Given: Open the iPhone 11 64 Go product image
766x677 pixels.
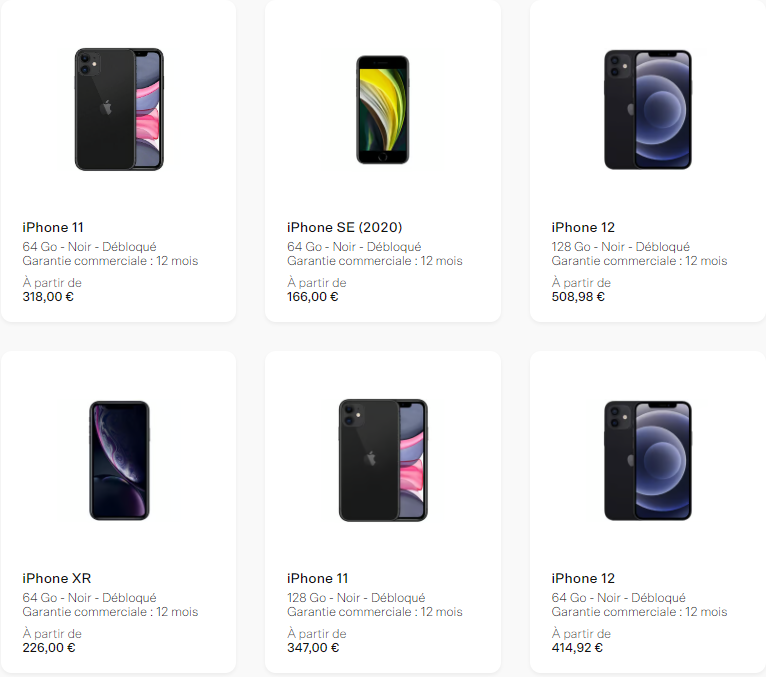Looking at the screenshot, I should click(x=119, y=109).
